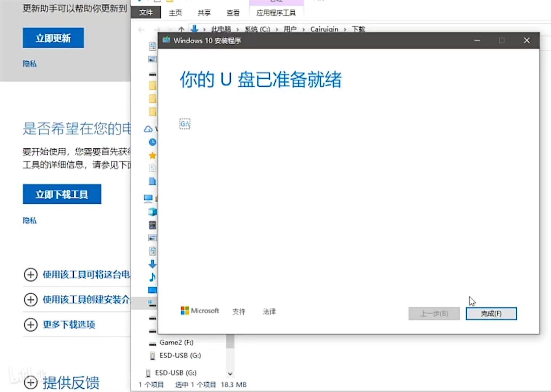551x392 pixels.
Task: Select the cloud drive icon in Explorer sidebar
Action: (148, 129)
